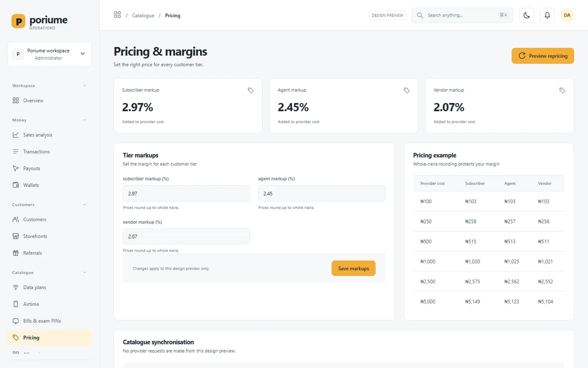This screenshot has width=588, height=368.
Task: Focus the subscriber markup (%) input
Action: point(186,193)
